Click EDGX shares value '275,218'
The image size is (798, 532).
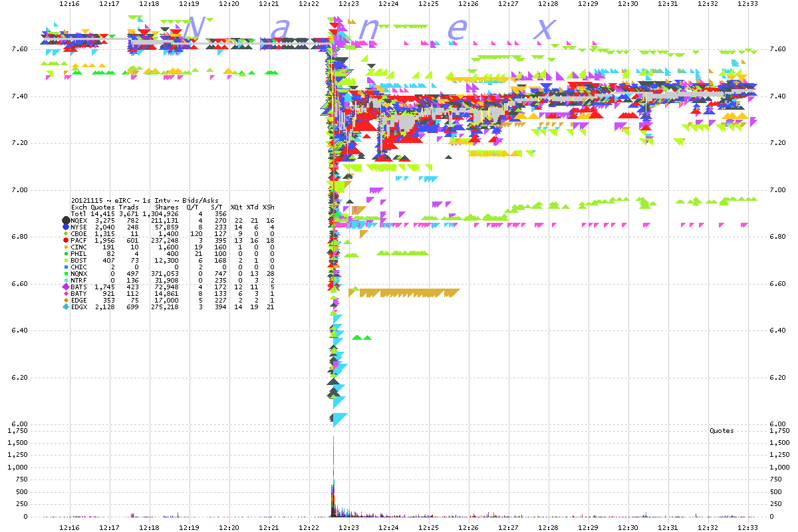pos(165,307)
